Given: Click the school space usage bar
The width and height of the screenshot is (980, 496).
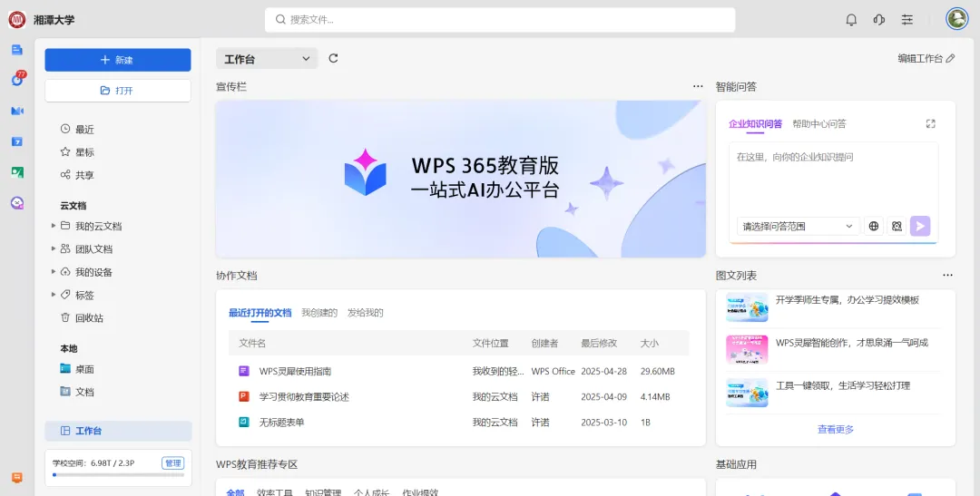Looking at the screenshot, I should click(118, 475).
